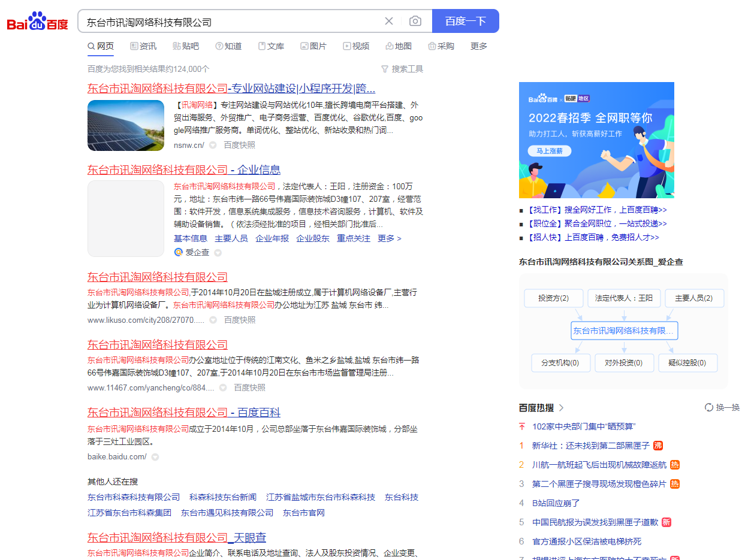Switch to the 图片 tab
This screenshot has height=560, width=742.
coord(313,46)
